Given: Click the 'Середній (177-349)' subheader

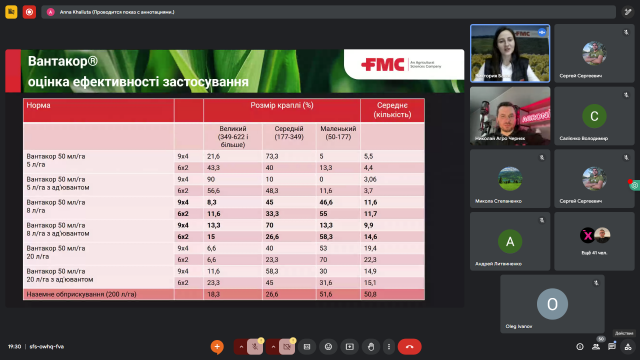Looking at the screenshot, I should [289, 133].
